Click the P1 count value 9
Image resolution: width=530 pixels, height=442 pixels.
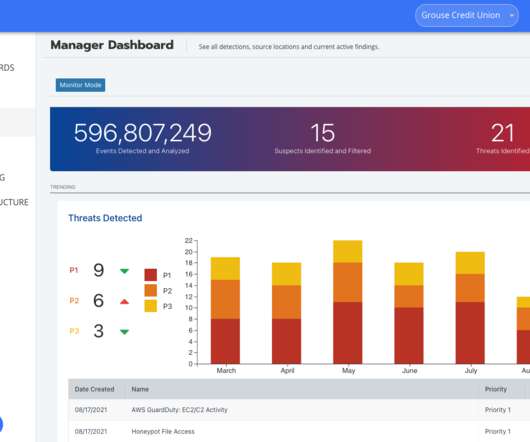(x=98, y=270)
